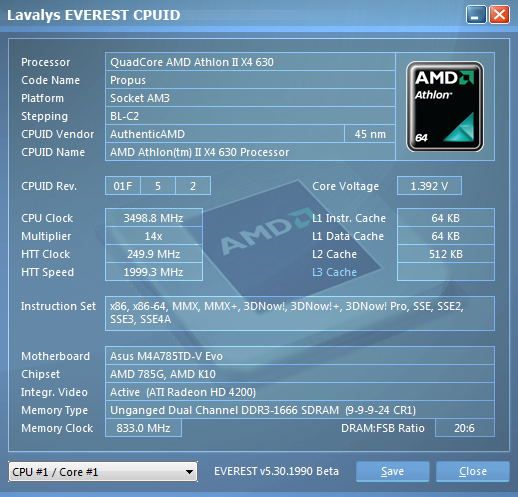Screen dimensions: 518x497
Task: Click the Save button
Action: pyautogui.click(x=392, y=471)
